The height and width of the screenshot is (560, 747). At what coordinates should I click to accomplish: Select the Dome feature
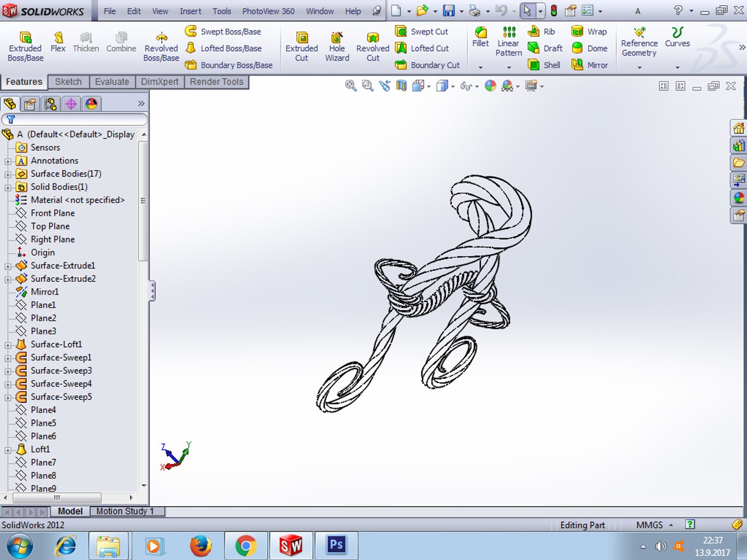(589, 48)
